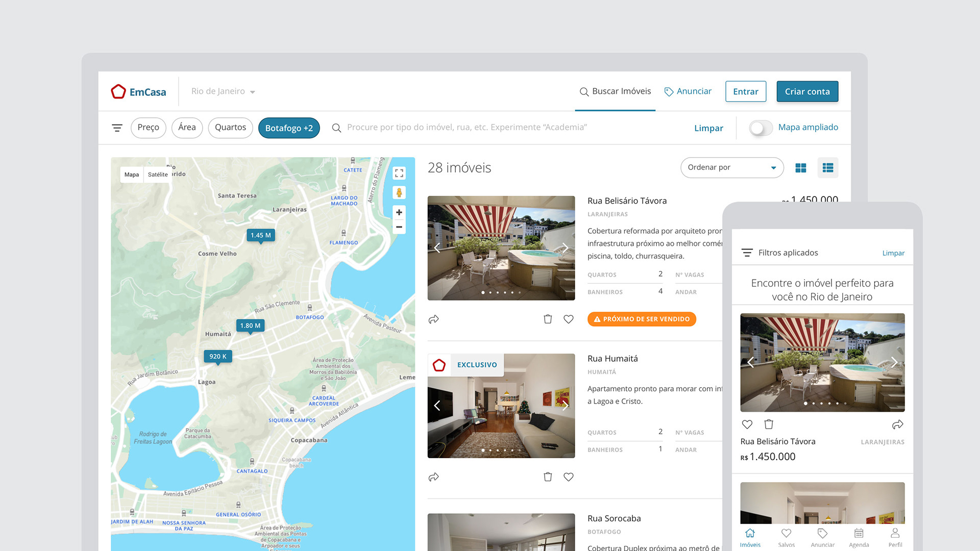The width and height of the screenshot is (980, 551).
Task: Open the filters icon beside Preço
Action: point(117,128)
